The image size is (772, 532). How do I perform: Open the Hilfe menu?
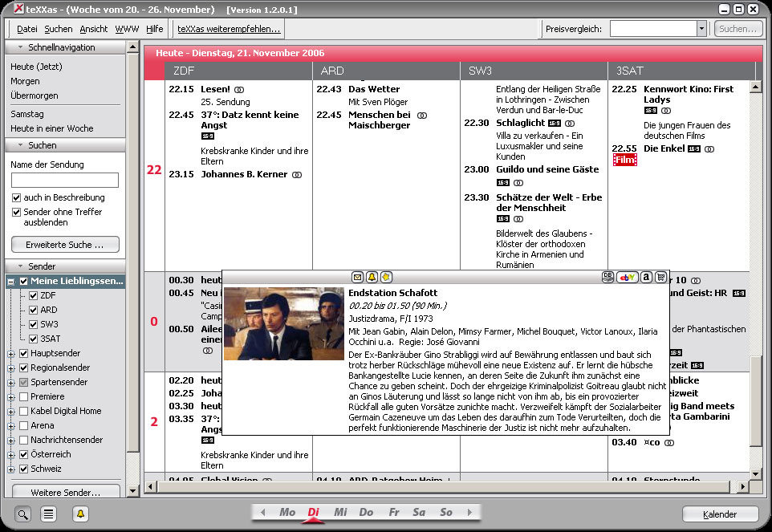tap(155, 29)
